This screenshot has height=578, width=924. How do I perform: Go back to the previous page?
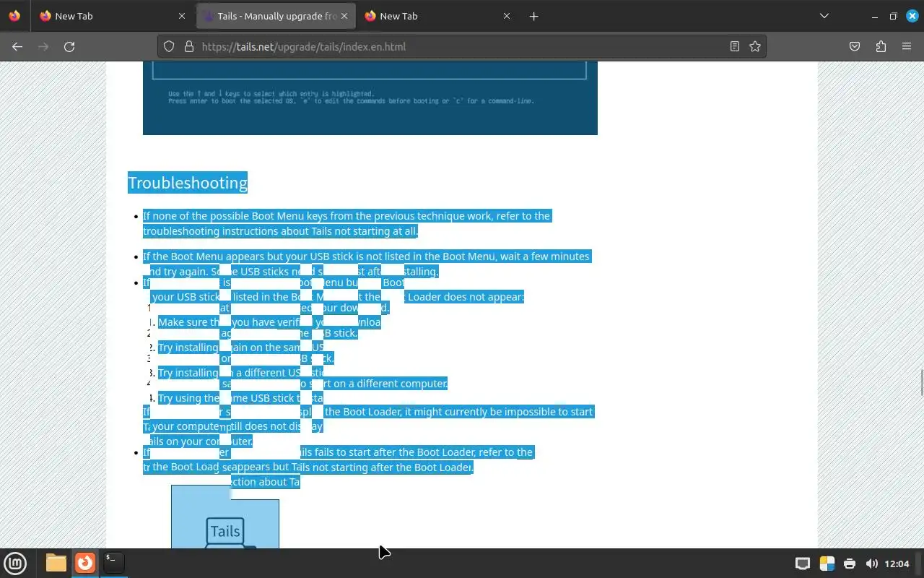[x=17, y=46]
